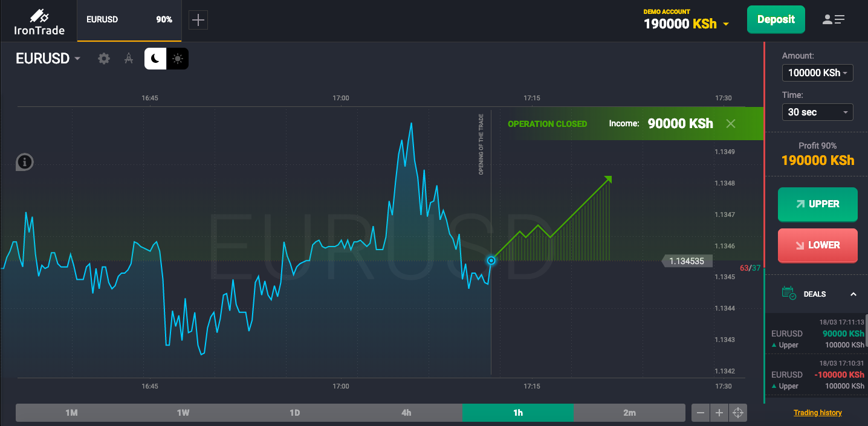868x426 pixels.
Task: Open chart settings gear icon
Action: (104, 59)
